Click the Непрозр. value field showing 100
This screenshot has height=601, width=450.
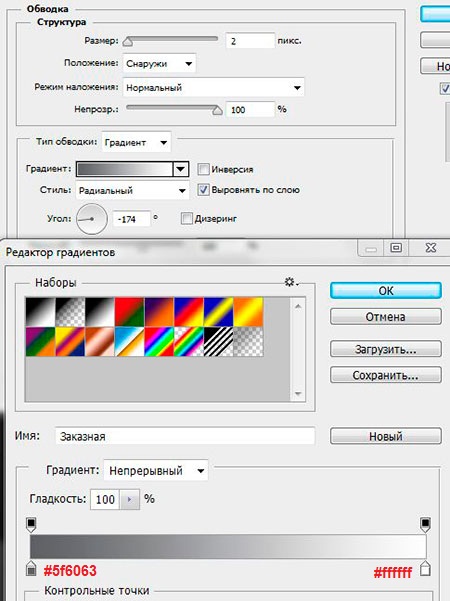tap(250, 110)
